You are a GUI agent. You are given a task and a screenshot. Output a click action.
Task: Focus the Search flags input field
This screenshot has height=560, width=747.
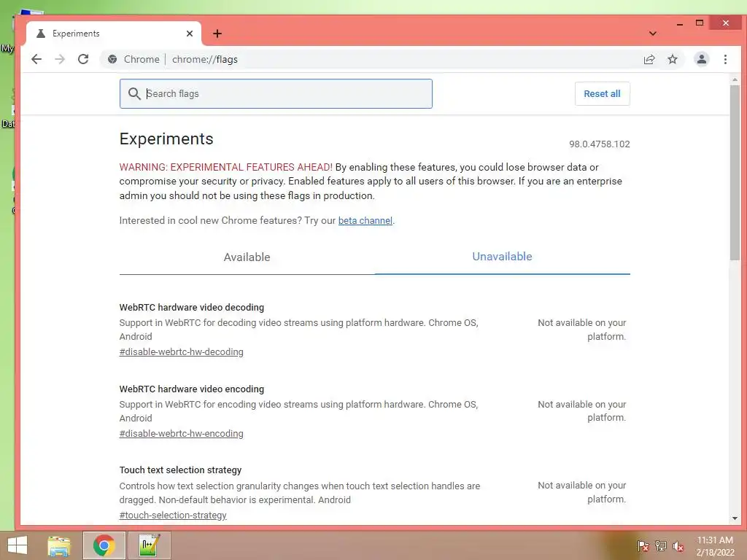pos(276,94)
